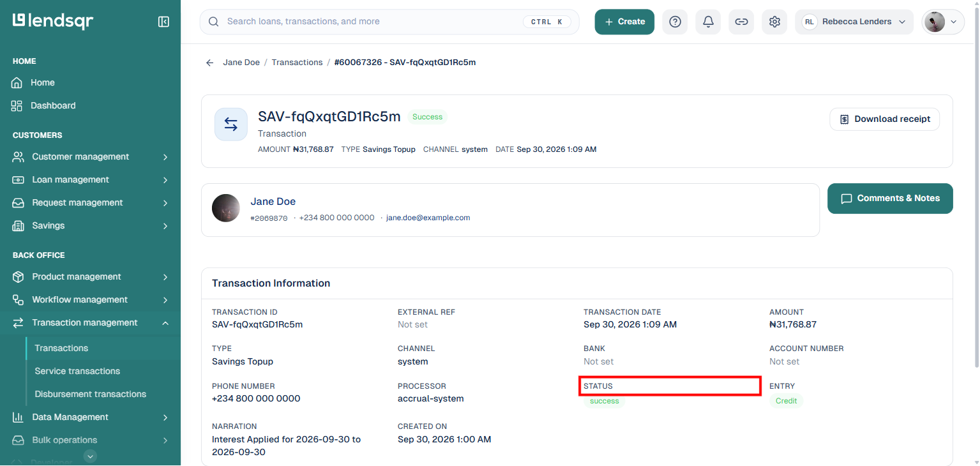This screenshot has width=980, height=466.
Task: Open the user avatar menu in top right
Action: point(942,22)
